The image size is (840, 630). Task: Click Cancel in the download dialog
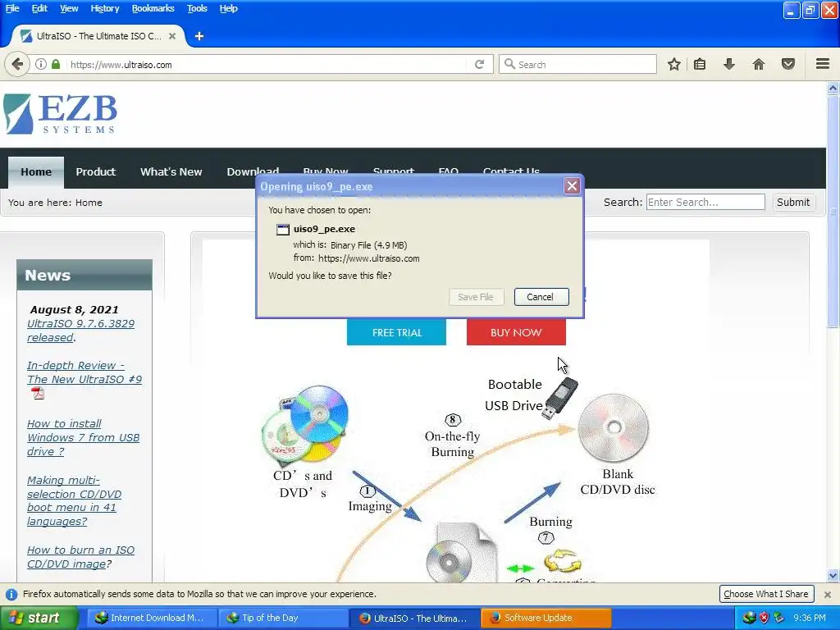[541, 297]
